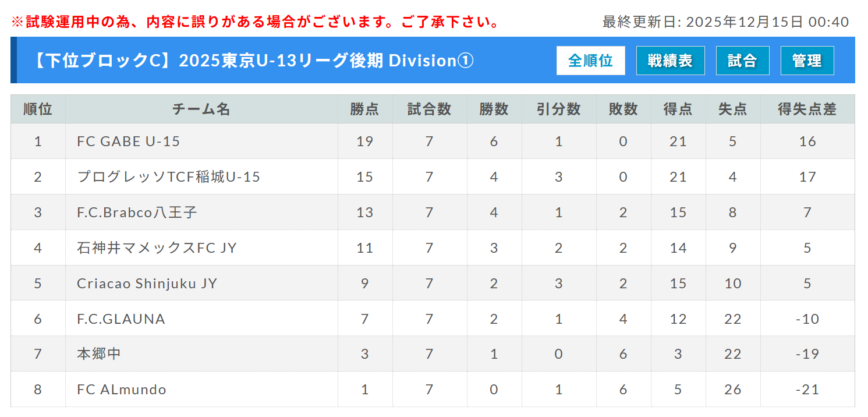Click the 試合 button
868x417 pixels.
pos(742,61)
